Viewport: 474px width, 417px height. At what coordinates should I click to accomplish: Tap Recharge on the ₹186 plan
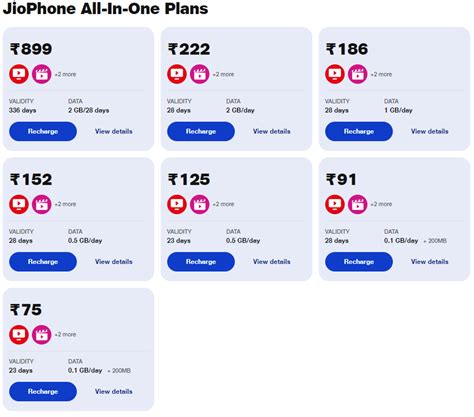click(x=359, y=131)
